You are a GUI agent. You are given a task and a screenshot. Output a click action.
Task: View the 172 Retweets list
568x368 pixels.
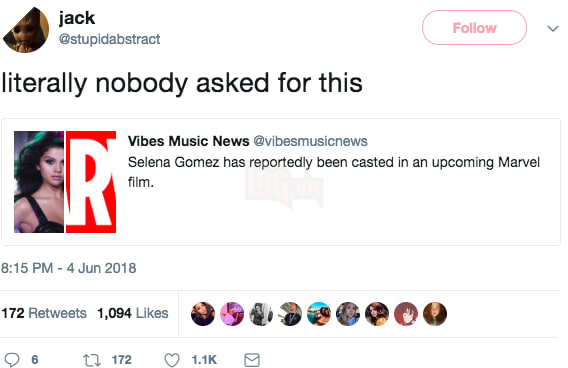point(44,313)
